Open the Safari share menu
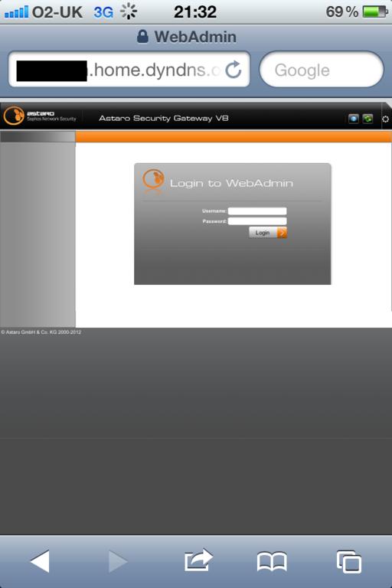 click(198, 560)
